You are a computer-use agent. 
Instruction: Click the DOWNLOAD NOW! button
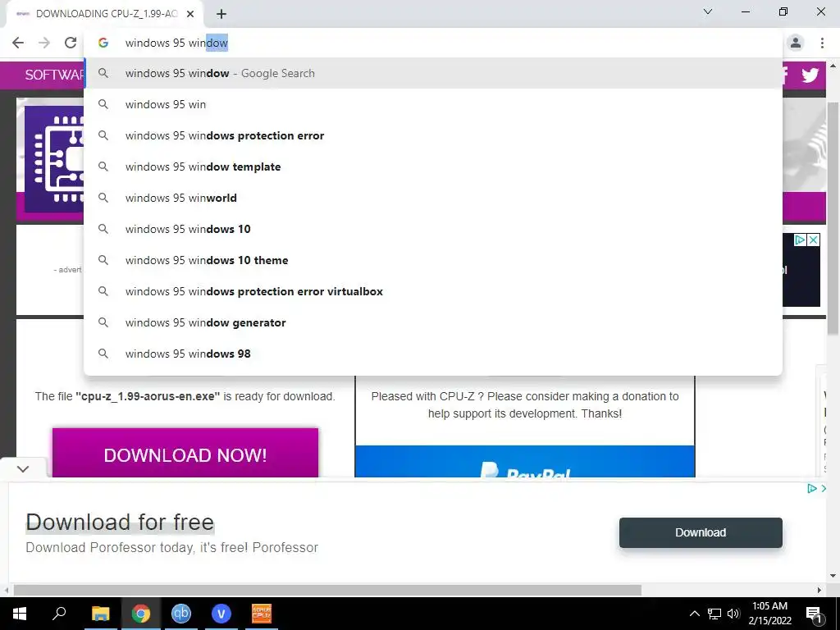(185, 453)
